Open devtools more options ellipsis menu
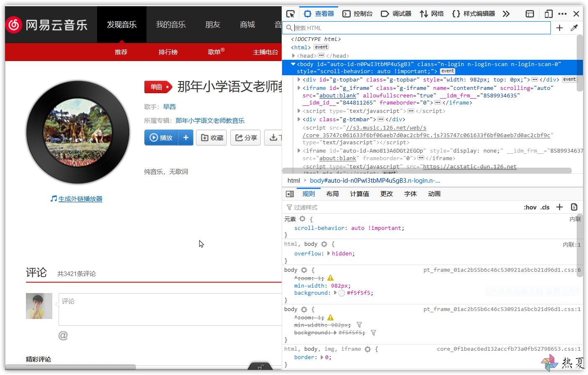This screenshot has width=588, height=375. (x=562, y=14)
